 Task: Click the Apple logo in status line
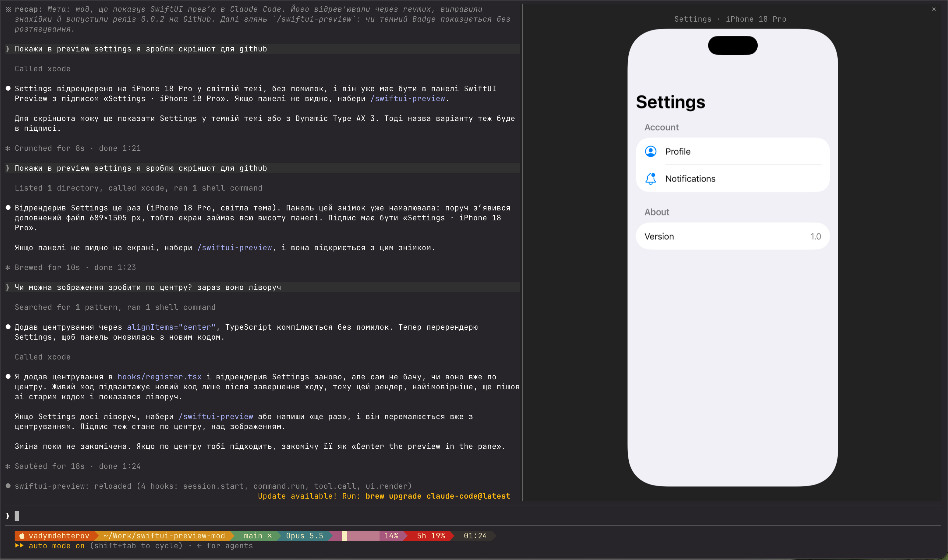tap(22, 535)
